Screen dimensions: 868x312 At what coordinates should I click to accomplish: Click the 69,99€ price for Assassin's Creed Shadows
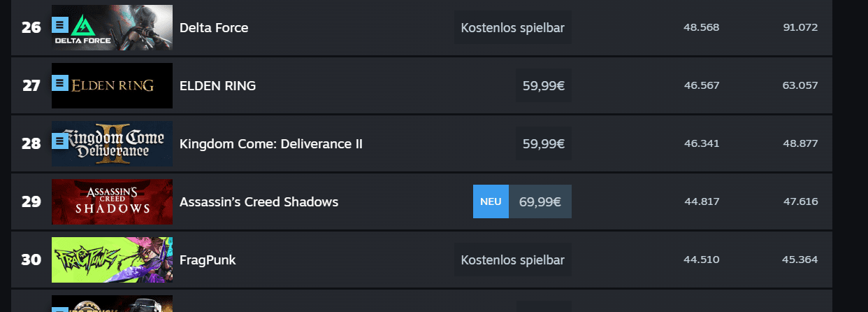click(x=540, y=201)
